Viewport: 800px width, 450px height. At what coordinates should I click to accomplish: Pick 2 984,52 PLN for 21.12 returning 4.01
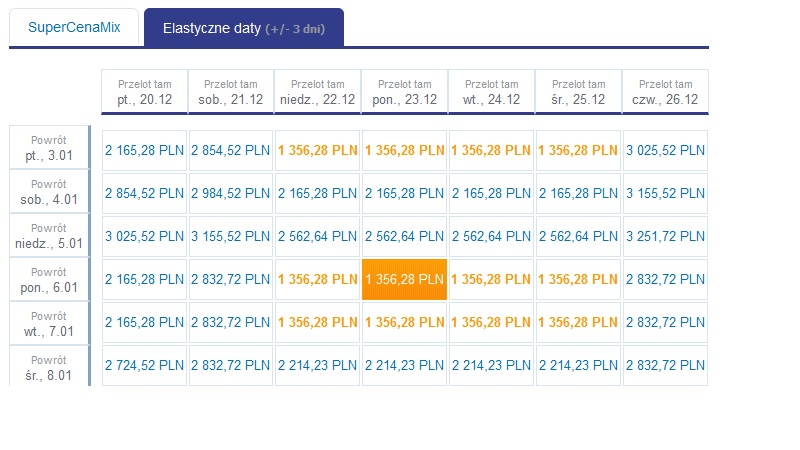(x=231, y=193)
